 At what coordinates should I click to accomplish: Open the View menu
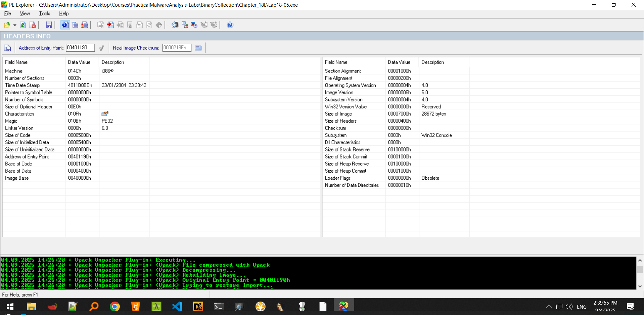(x=25, y=14)
